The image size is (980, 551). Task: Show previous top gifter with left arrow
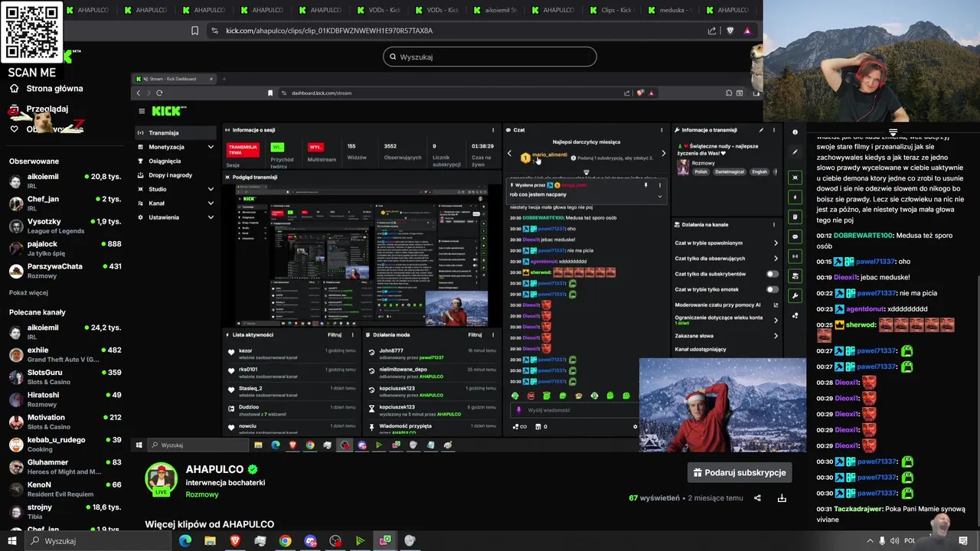pos(510,154)
